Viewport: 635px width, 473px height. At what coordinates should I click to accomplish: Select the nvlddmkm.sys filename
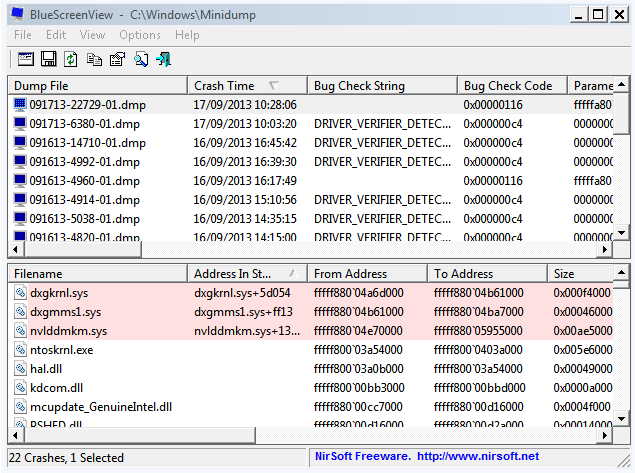(68, 330)
